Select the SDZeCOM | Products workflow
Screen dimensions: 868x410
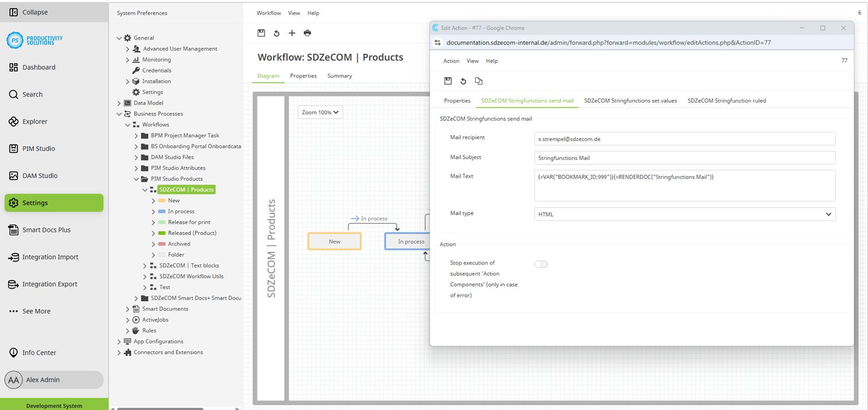pyautogui.click(x=186, y=190)
